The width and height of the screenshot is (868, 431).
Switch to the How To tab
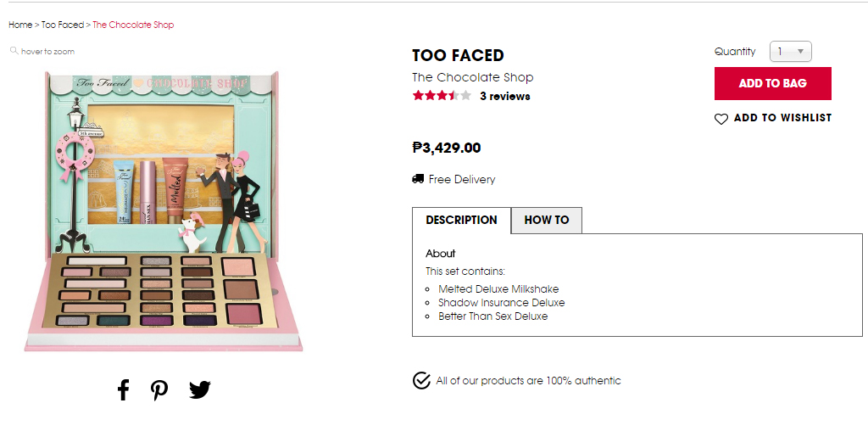[x=547, y=220]
